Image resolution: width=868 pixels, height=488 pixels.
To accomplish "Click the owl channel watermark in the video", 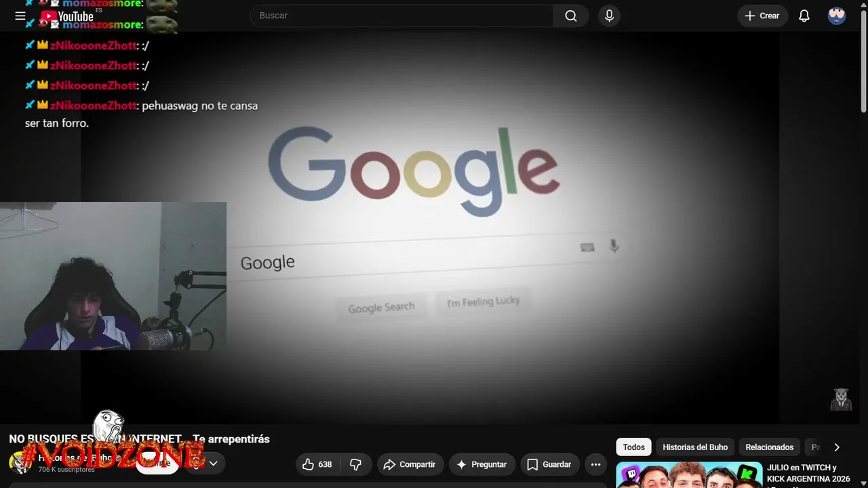I will coord(841,399).
